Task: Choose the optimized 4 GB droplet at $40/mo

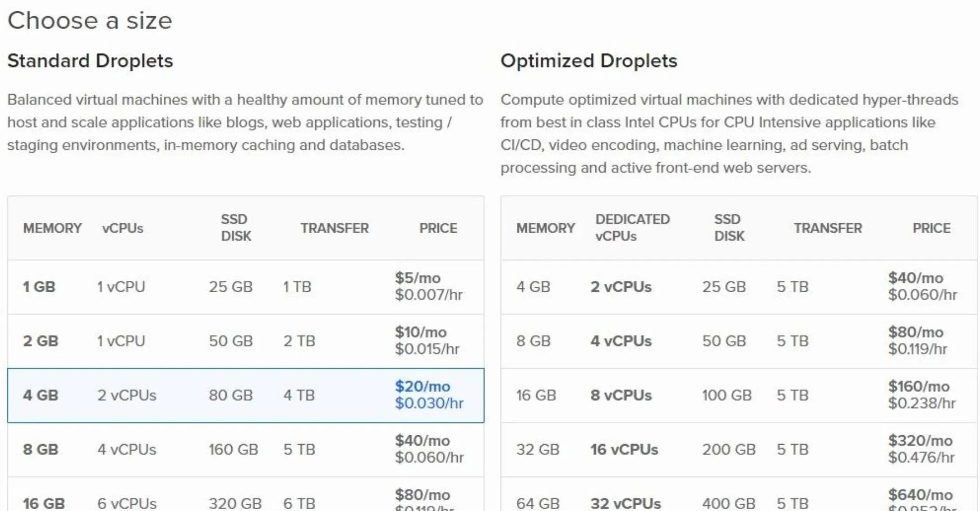Action: tap(739, 287)
